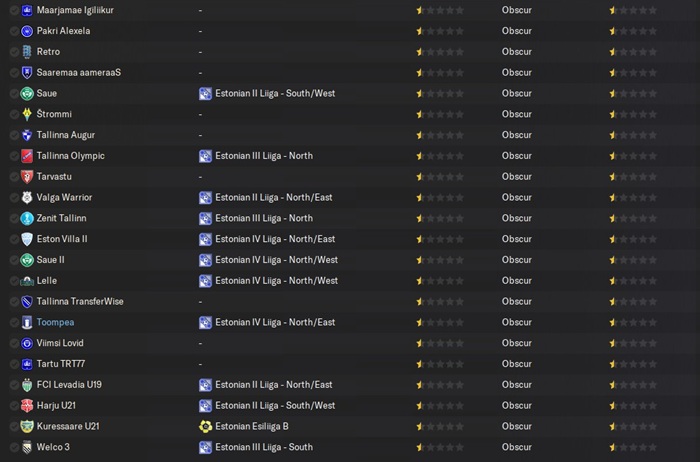Toggle the checkmark for Viimsi Lovid
Screen dimensions: 700x462
coord(14,343)
